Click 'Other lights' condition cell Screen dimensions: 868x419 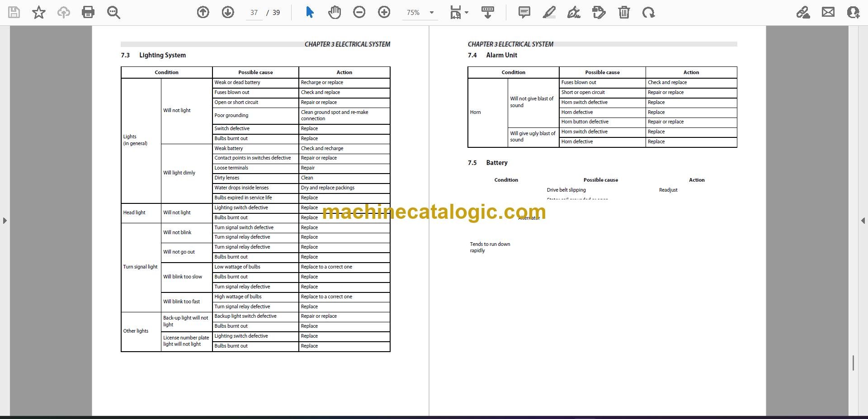141,331
